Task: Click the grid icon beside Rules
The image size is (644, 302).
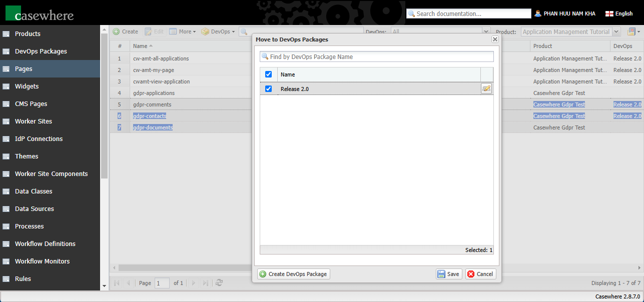Action: tap(6, 279)
